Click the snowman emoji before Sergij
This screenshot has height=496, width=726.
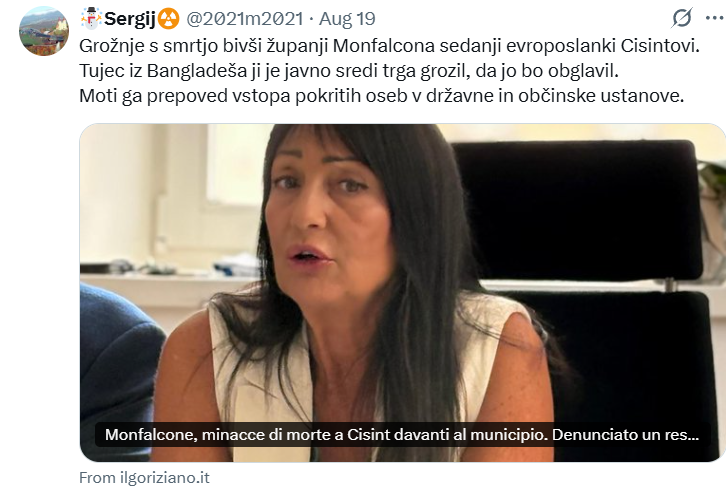91,19
